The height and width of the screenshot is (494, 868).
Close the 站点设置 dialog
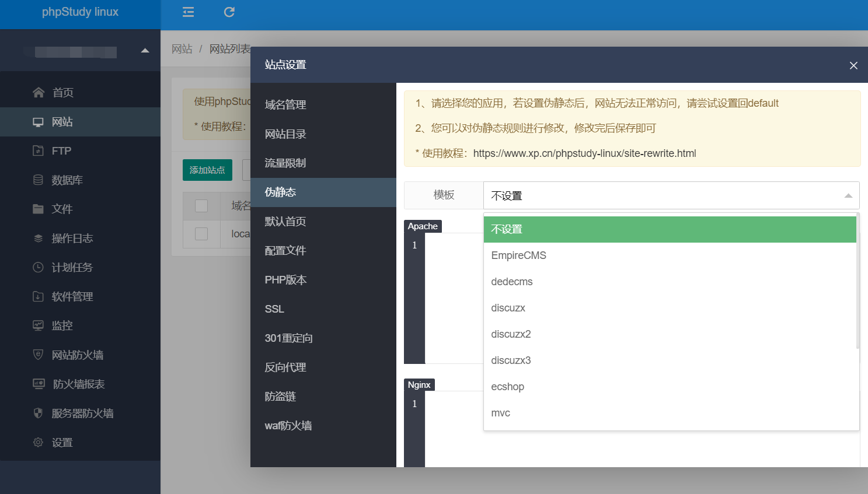(x=853, y=65)
